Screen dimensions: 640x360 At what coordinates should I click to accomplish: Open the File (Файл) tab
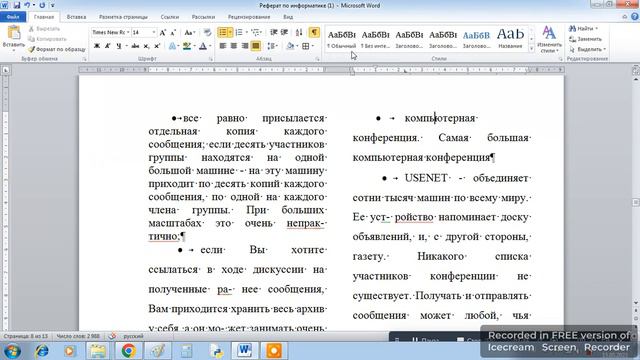click(x=13, y=17)
